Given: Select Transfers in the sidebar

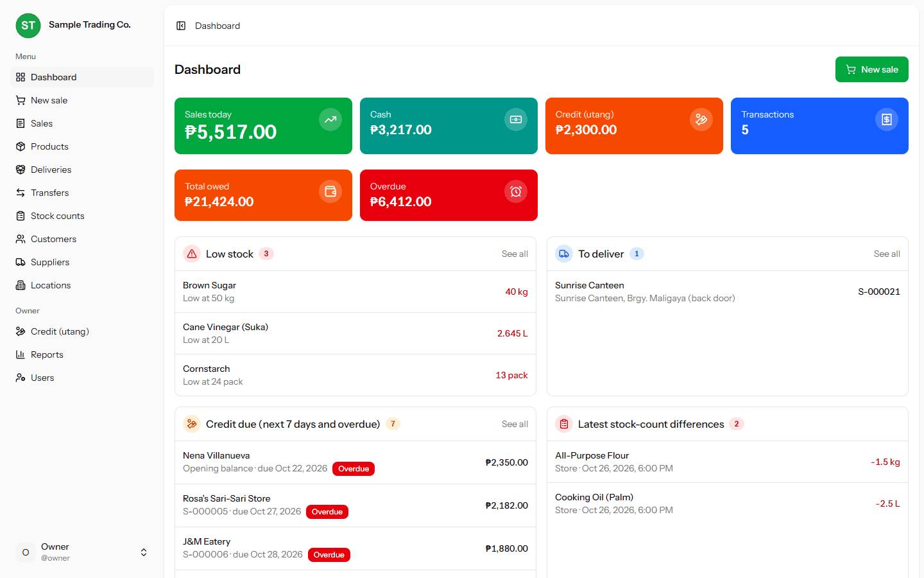Looking at the screenshot, I should (x=82, y=193).
